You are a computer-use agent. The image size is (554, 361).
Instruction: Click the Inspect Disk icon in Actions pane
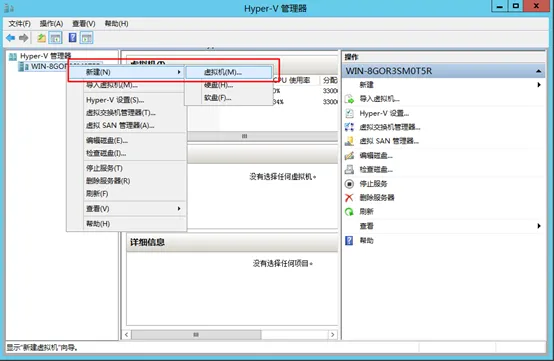pos(349,170)
